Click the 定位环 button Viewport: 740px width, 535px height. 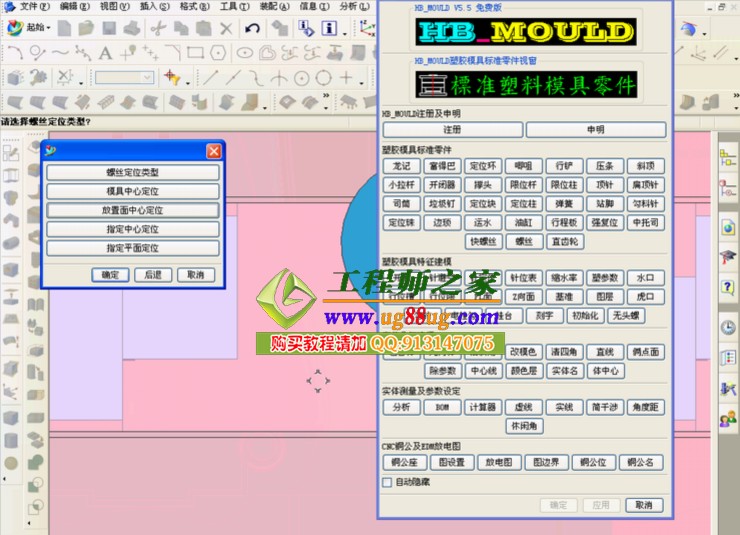coord(483,166)
